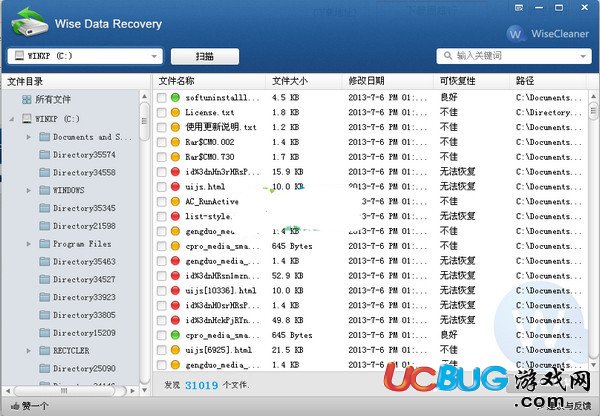Open the settings menu icon in title bar
Screen dimensions: 600x416
(x=519, y=8)
